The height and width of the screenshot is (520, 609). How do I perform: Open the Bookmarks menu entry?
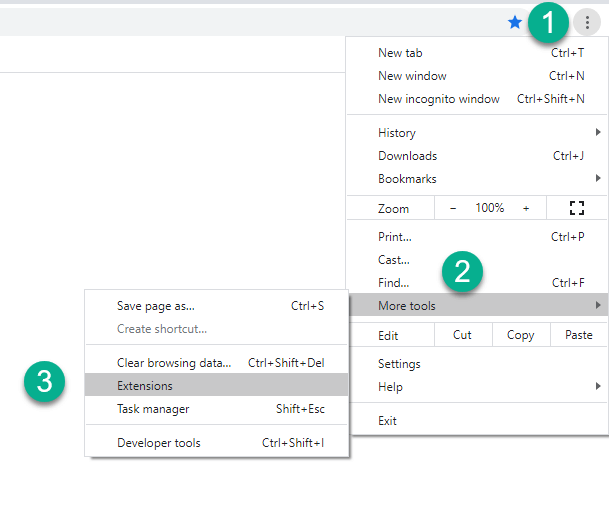point(478,179)
